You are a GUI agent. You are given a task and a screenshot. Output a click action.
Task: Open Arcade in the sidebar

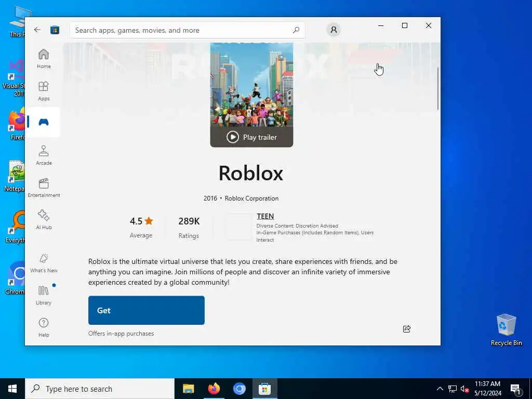[x=44, y=155]
